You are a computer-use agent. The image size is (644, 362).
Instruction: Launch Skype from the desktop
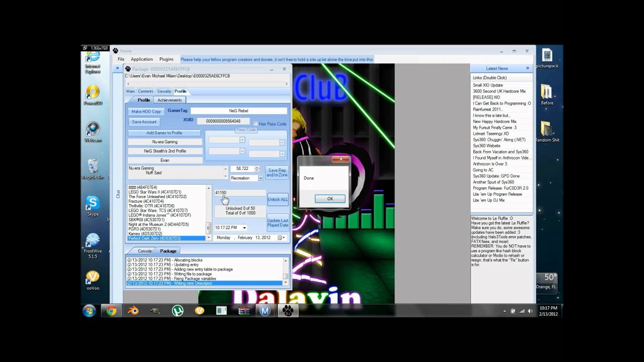(93, 206)
